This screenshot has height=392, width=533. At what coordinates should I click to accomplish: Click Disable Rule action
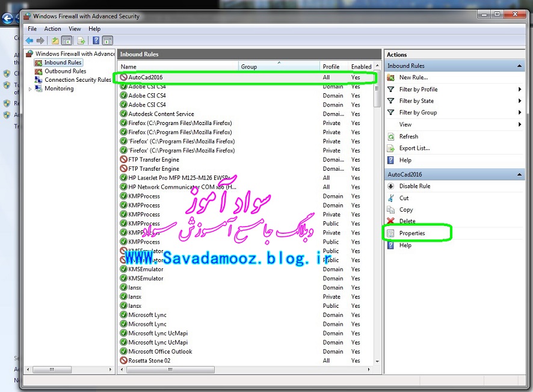coord(414,186)
